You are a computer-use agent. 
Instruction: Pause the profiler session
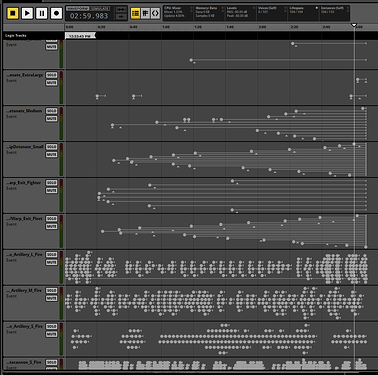tap(42, 13)
